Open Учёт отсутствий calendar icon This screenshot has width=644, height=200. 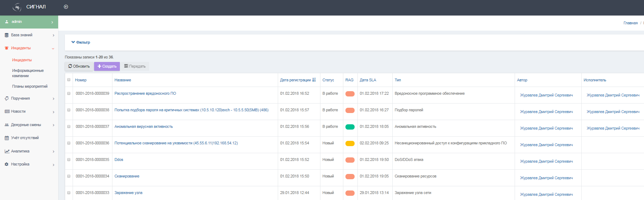click(x=7, y=138)
